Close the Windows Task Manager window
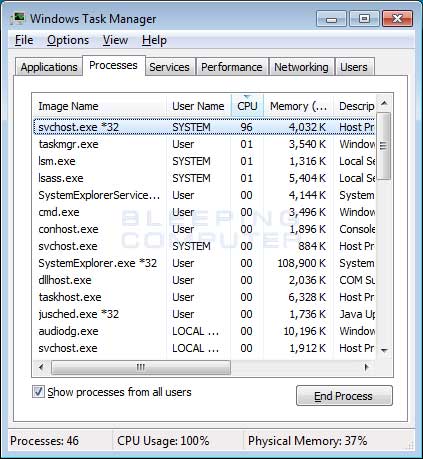 coord(397,19)
